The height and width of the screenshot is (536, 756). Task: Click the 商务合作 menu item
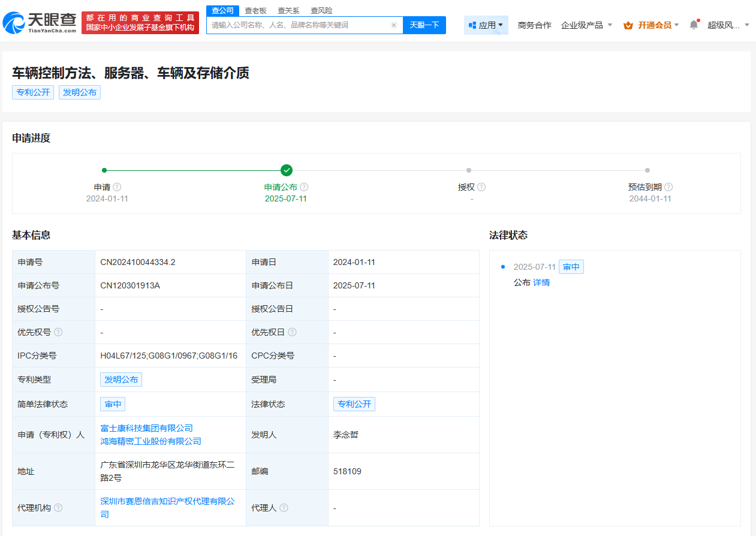click(x=534, y=25)
